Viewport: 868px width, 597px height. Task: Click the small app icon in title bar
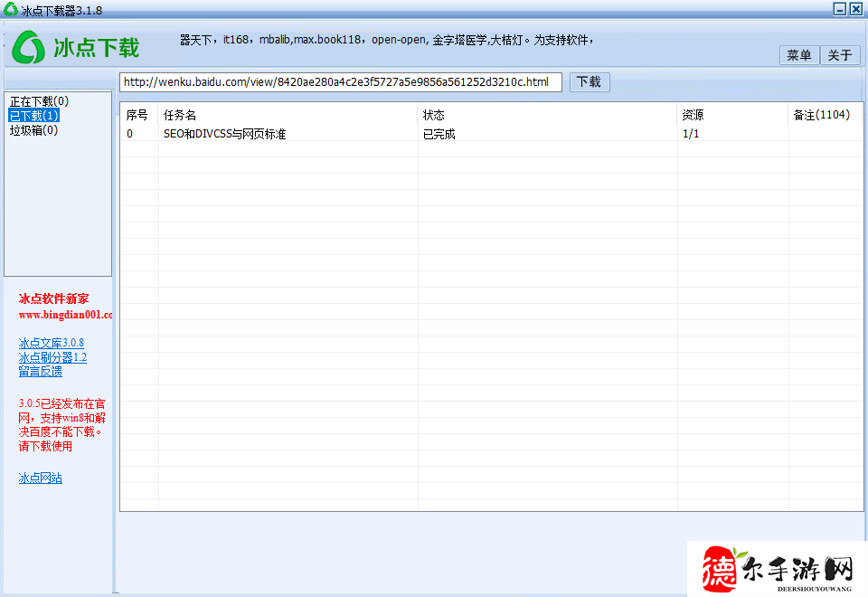(10, 9)
